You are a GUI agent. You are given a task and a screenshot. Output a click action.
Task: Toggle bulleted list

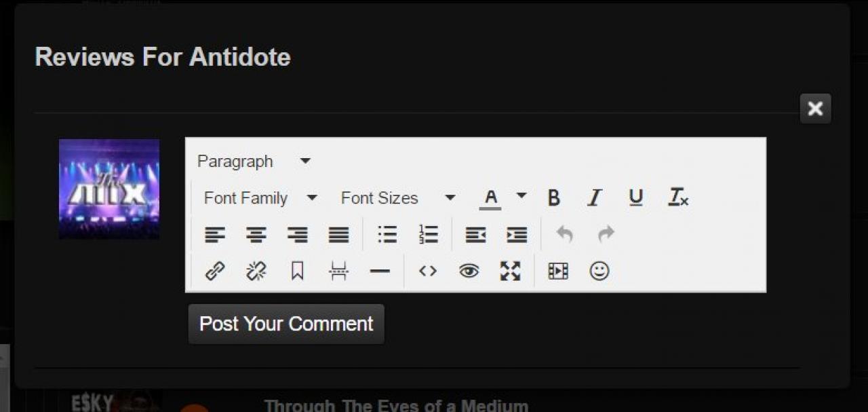point(387,235)
